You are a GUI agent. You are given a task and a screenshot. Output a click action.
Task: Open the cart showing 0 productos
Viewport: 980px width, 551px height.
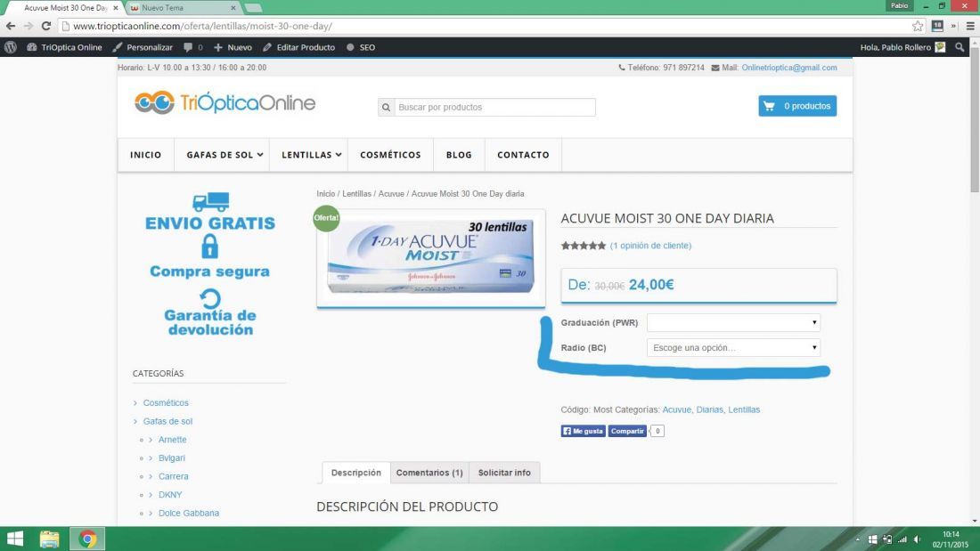[797, 106]
